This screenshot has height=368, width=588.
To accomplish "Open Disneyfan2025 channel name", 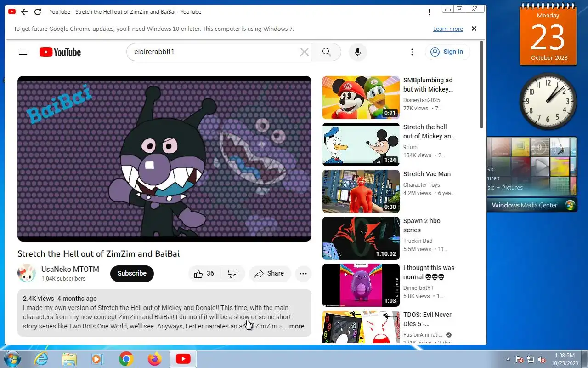I will click(x=422, y=100).
